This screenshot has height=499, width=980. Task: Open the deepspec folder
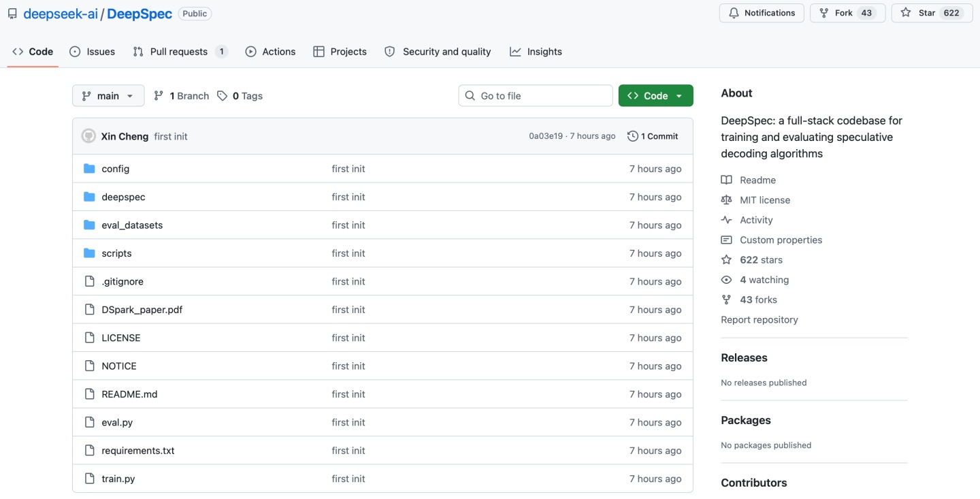pos(123,197)
